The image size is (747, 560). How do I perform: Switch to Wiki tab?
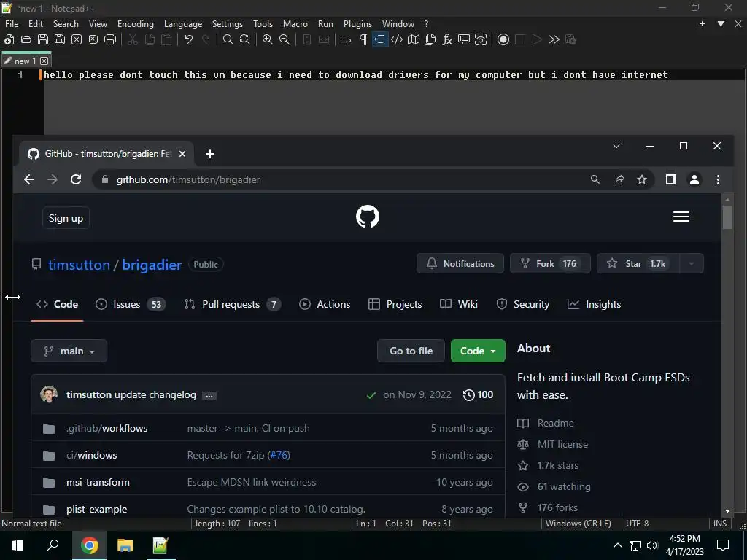tap(458, 304)
